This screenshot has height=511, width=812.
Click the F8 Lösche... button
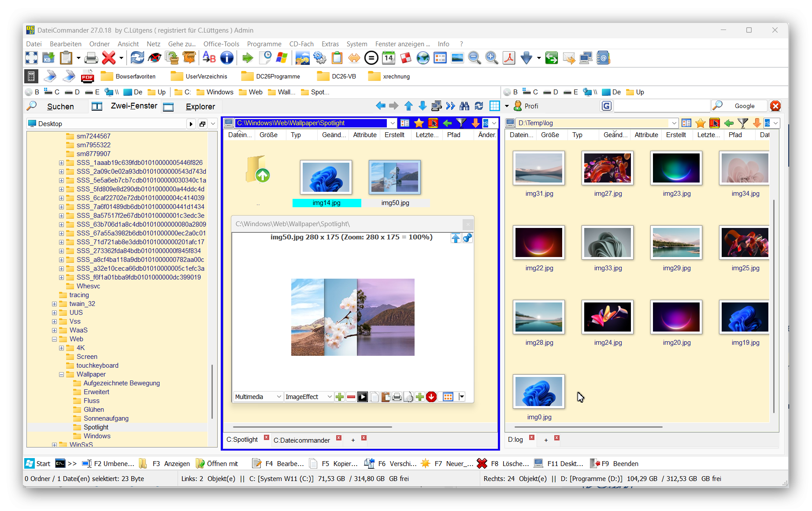tap(503, 463)
